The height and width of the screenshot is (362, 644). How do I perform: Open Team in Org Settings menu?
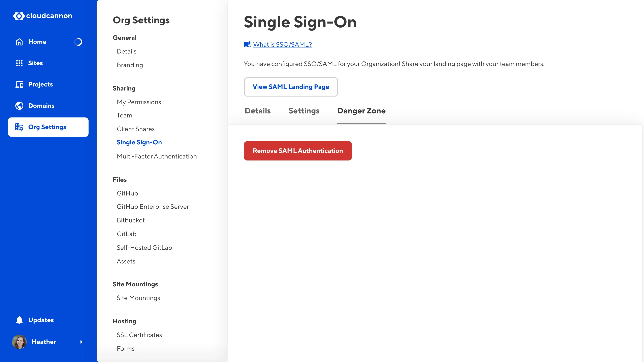pos(125,115)
